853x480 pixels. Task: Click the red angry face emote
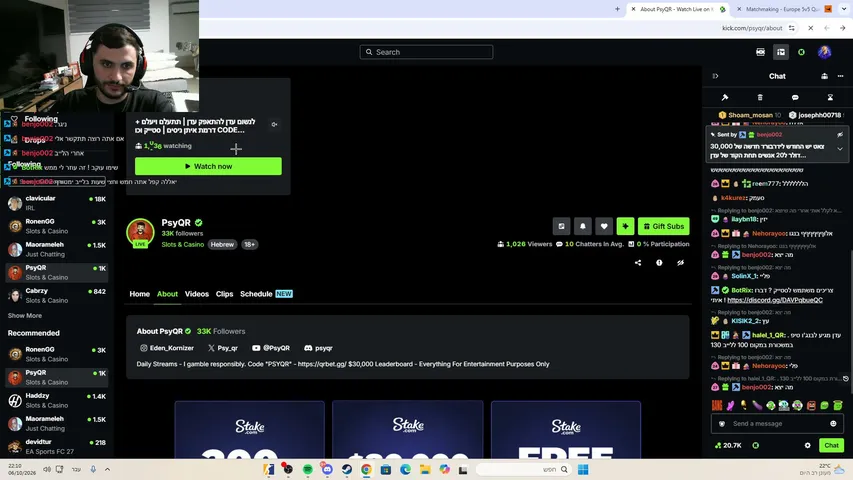(811, 405)
